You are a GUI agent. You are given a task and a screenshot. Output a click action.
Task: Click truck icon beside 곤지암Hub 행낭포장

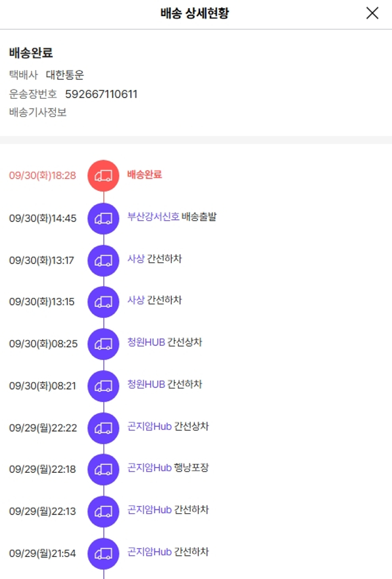(103, 469)
